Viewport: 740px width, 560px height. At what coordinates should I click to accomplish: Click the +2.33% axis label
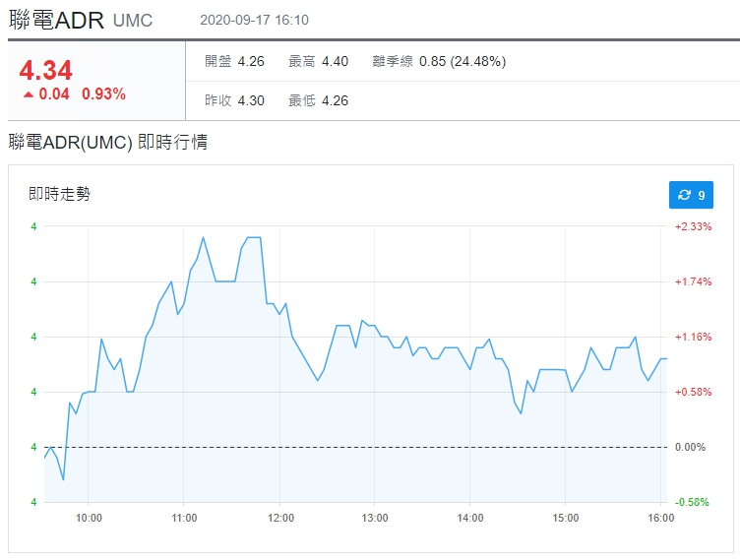click(693, 226)
